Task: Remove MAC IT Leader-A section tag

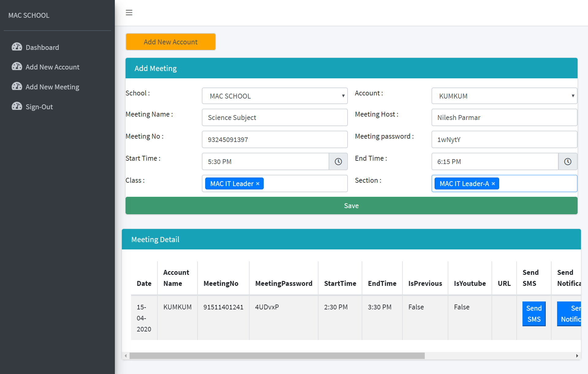Action: [493, 184]
